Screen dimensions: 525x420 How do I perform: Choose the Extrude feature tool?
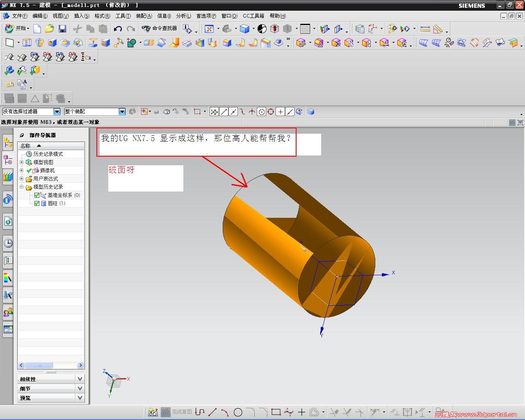pyautogui.click(x=27, y=43)
